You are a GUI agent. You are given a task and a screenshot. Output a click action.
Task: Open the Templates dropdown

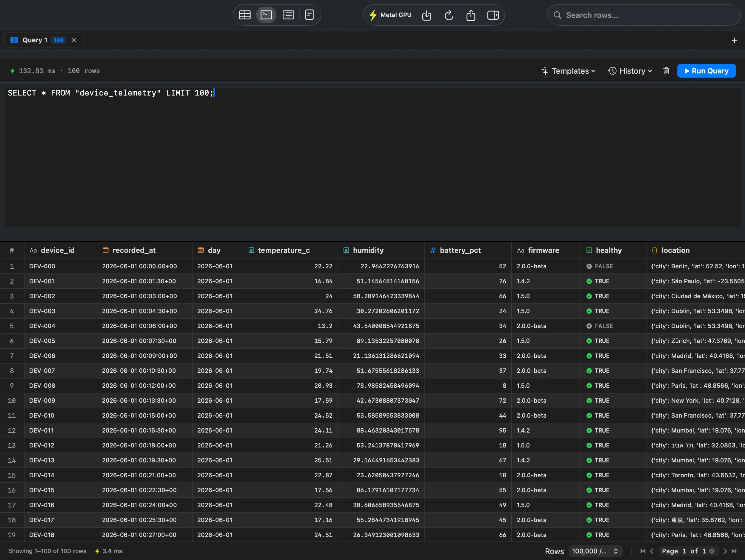tap(569, 71)
